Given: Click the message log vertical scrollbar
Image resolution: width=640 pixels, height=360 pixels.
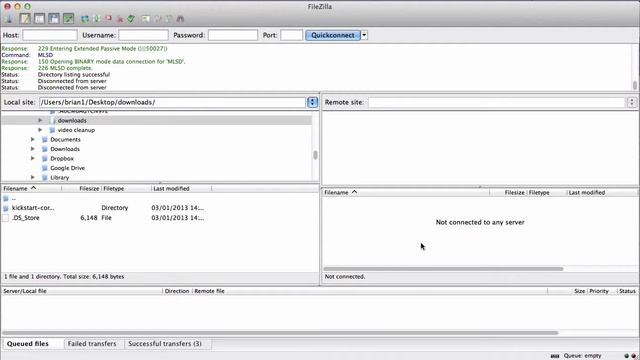Looking at the screenshot, I should (x=635, y=85).
